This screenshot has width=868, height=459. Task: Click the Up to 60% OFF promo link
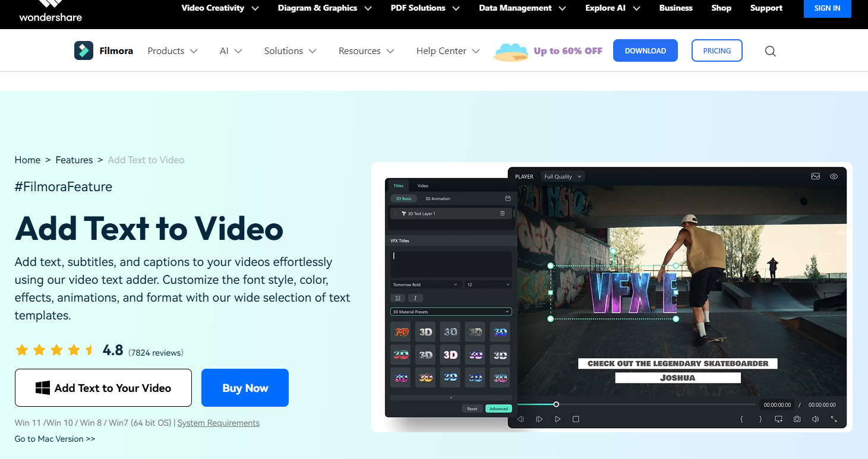coord(568,51)
